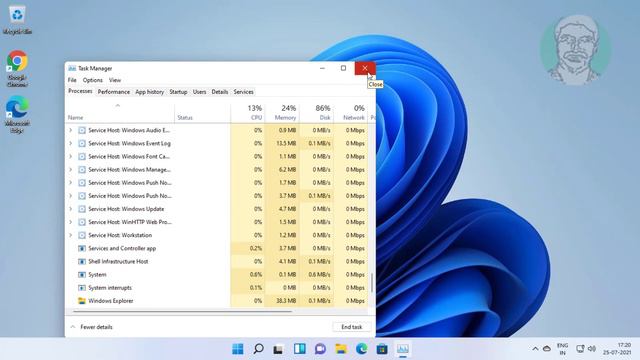Viewport: 640px width, 360px height.
Task: Maximize the Task Manager window
Action: [x=343, y=68]
